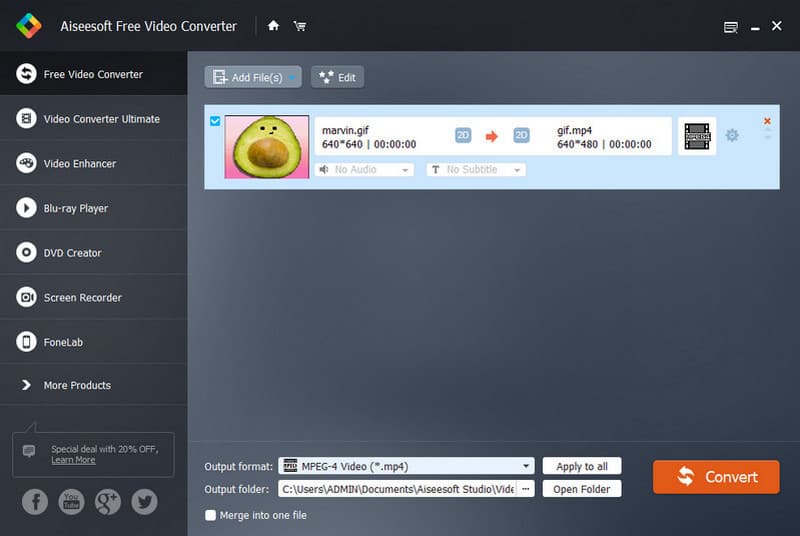This screenshot has width=800, height=536.
Task: Enable Merge into one file checkbox
Action: 210,515
